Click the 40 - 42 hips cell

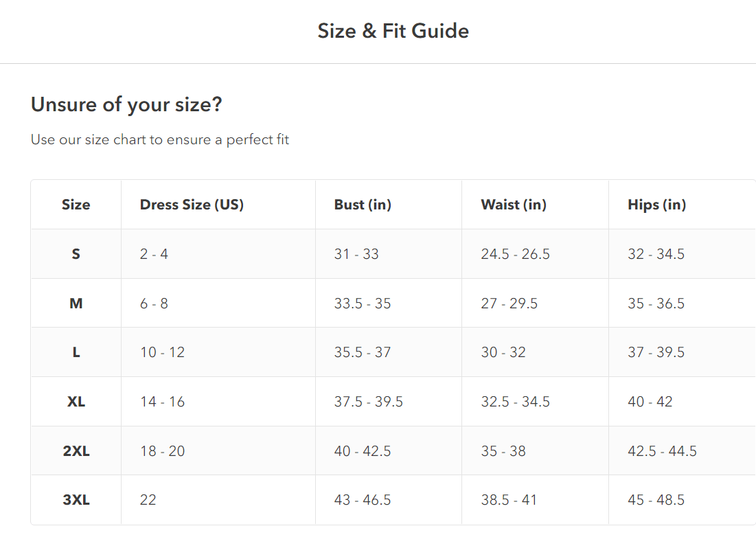(x=650, y=402)
